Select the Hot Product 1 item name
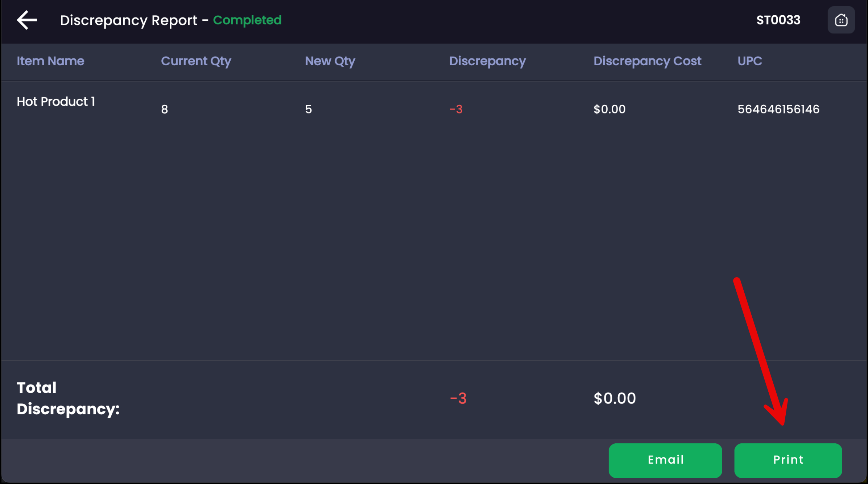 [56, 102]
